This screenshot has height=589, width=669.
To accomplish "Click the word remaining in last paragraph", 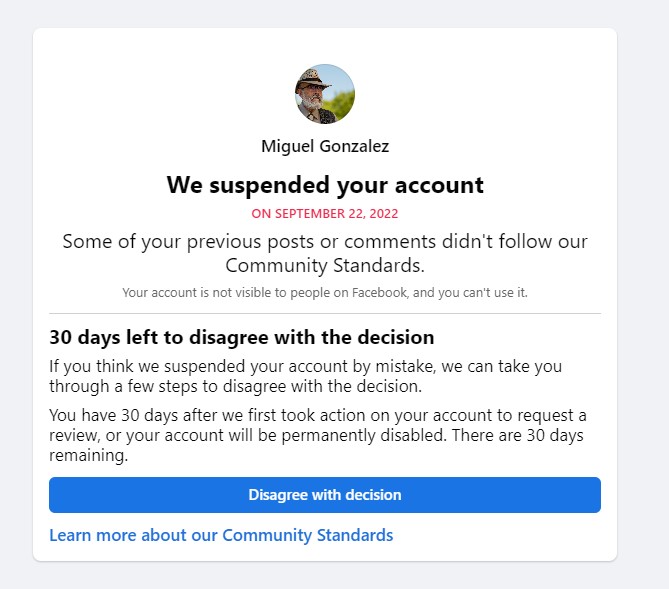I will click(x=88, y=455).
